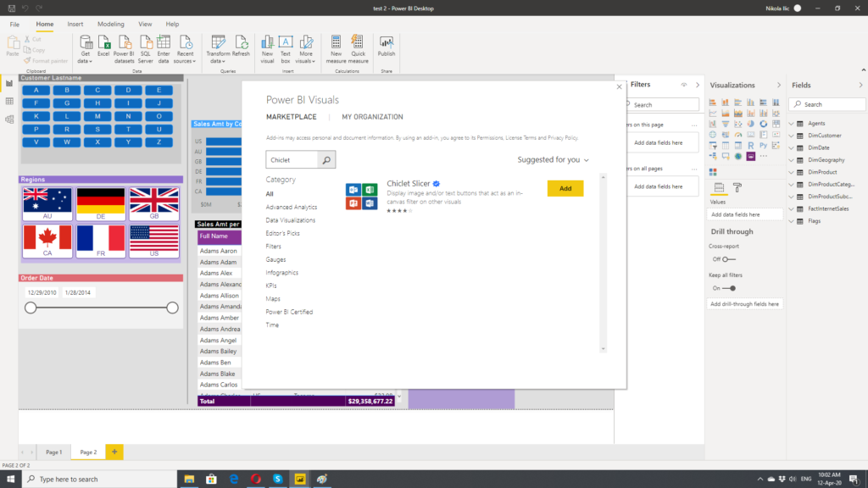The height and width of the screenshot is (488, 868).
Task: Expand the DimProduct table in Fields
Action: 791,172
